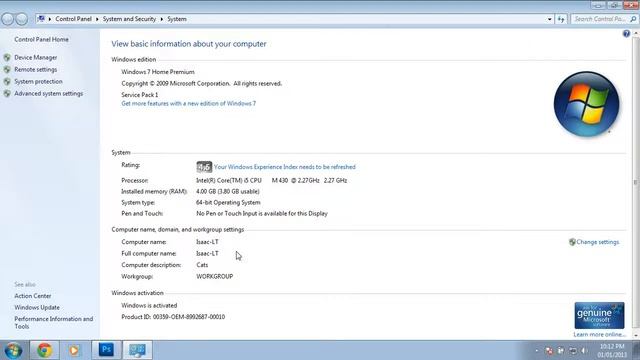Click the computer icon in the address bar
This screenshot has width=640, height=360.
point(41,19)
